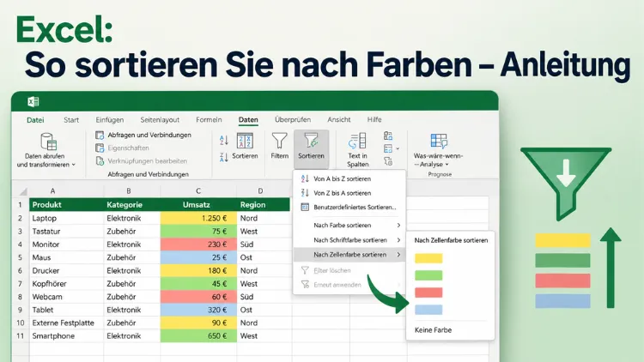Switch to the Überprüfen tab
The width and height of the screenshot is (644, 362).
point(293,120)
